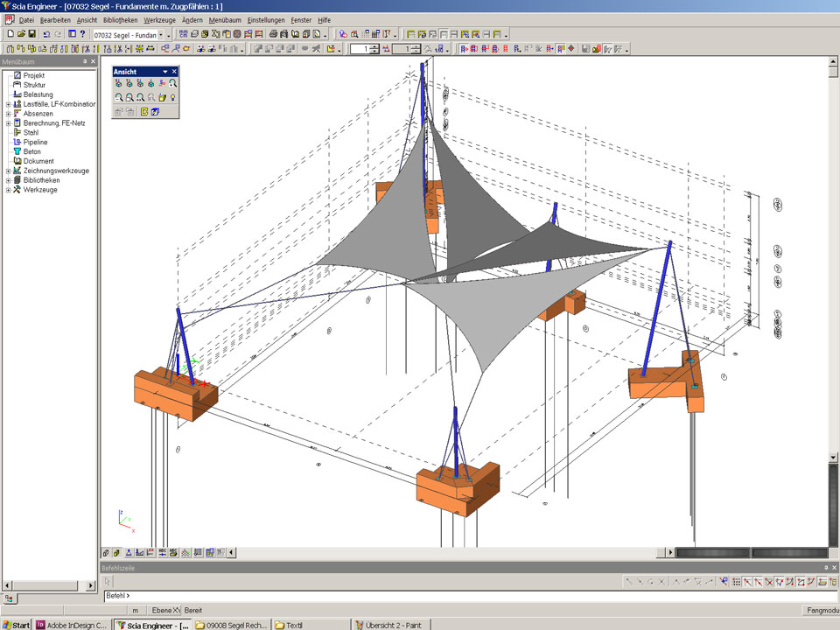Expand the Zeichnungswerkzeuge tree node
840x630 pixels.
tap(8, 171)
